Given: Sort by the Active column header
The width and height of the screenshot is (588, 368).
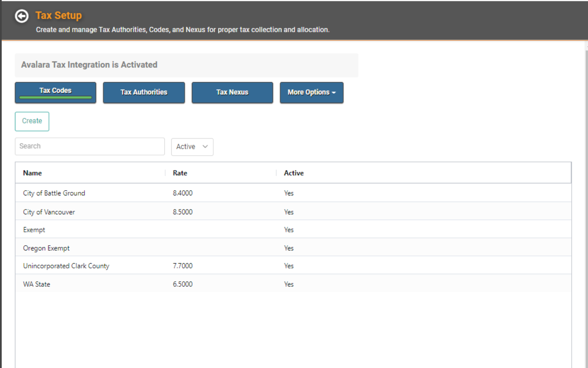Looking at the screenshot, I should 294,173.
